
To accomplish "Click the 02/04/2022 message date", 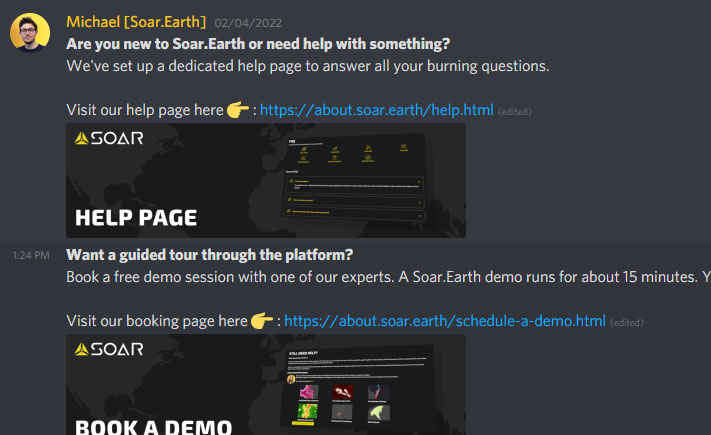I will pos(248,23).
